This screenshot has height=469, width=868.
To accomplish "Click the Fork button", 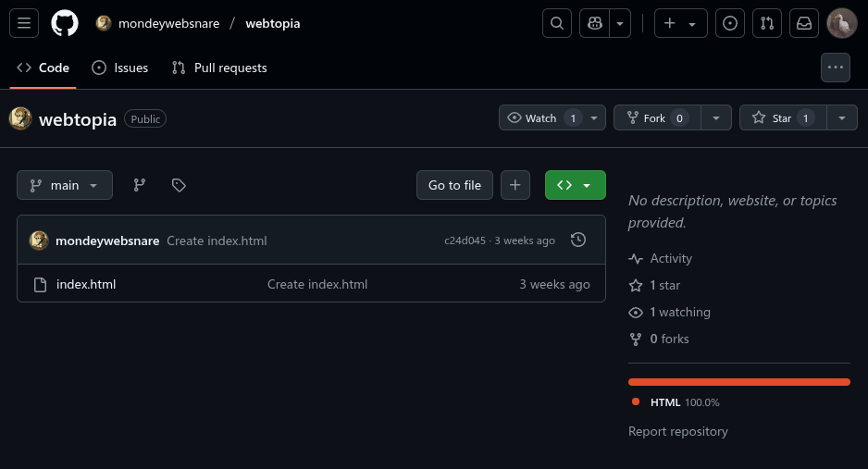I will [657, 117].
